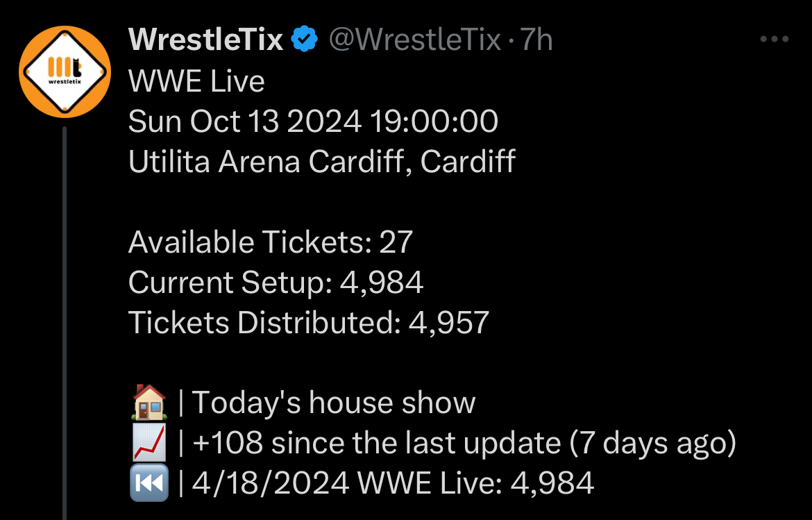Screen dimensions: 812x520
Task: Click the 4/18/2024 WWE Live comparison line
Action: coord(393,483)
